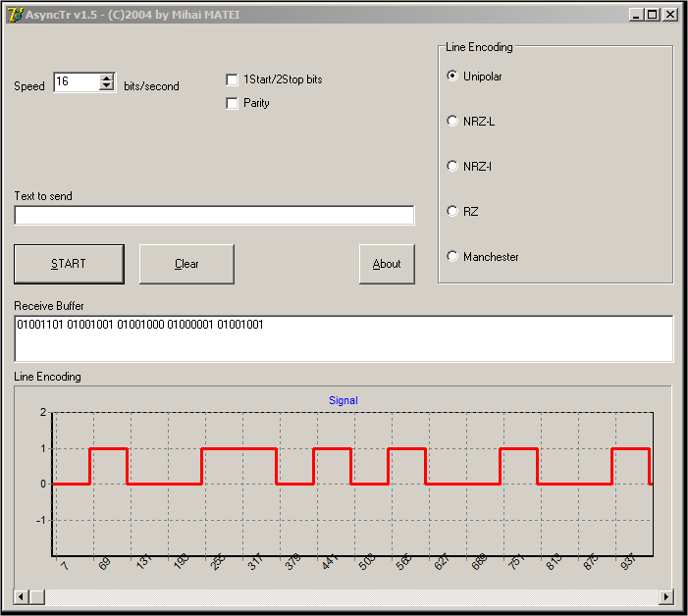Click the START button
This screenshot has width=688, height=616.
coord(69,264)
